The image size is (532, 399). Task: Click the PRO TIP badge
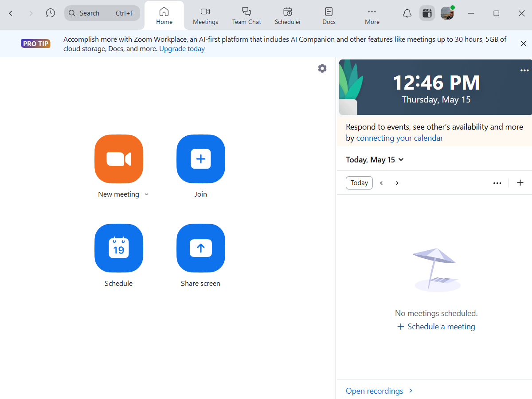coord(35,43)
